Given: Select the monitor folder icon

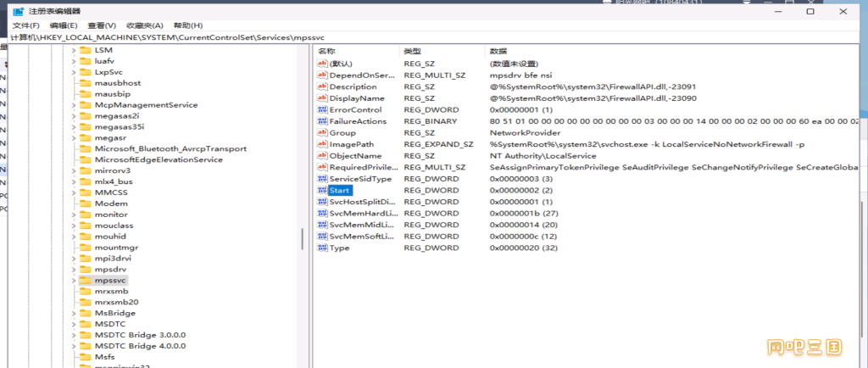Looking at the screenshot, I should pyautogui.click(x=85, y=215).
